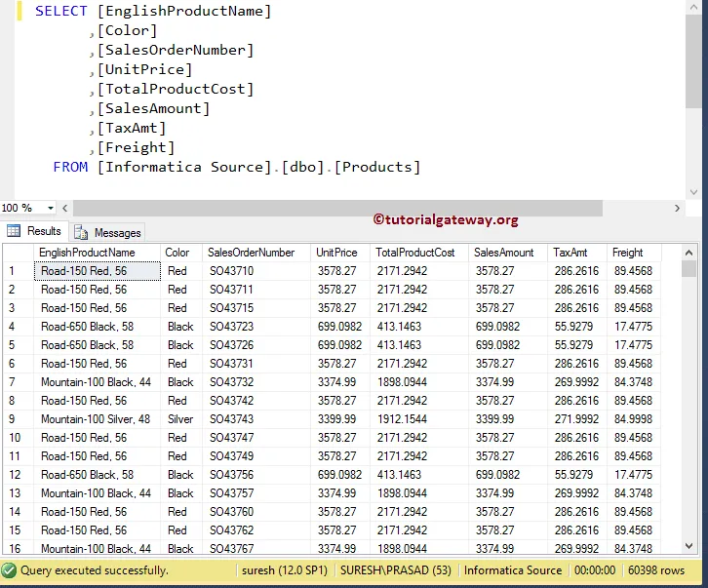Click the SELECT keyword in editor
The image size is (708, 588).
tap(61, 11)
